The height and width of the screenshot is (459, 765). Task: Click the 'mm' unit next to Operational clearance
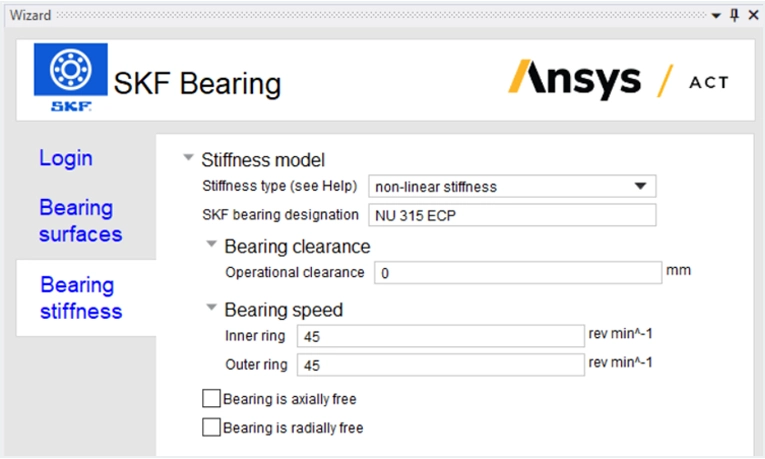(x=678, y=270)
